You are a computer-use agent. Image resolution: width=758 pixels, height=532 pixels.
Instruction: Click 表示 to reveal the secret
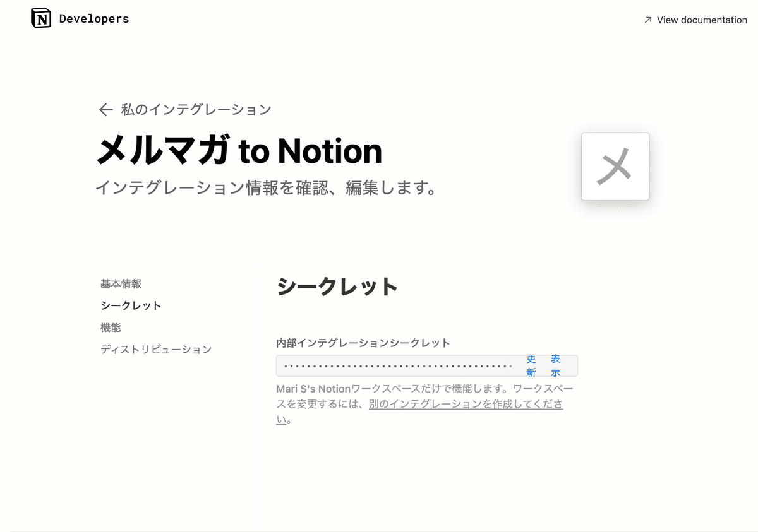point(555,365)
